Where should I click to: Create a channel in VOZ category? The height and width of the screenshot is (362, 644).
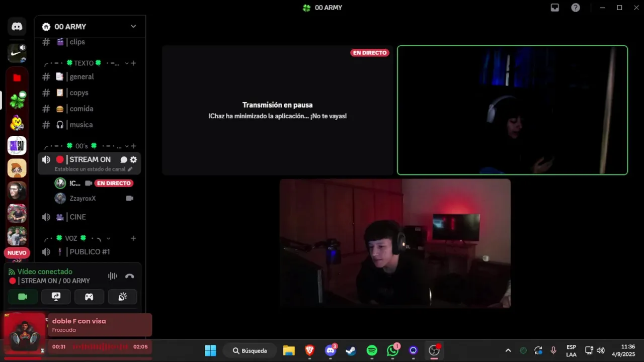pos(133,238)
